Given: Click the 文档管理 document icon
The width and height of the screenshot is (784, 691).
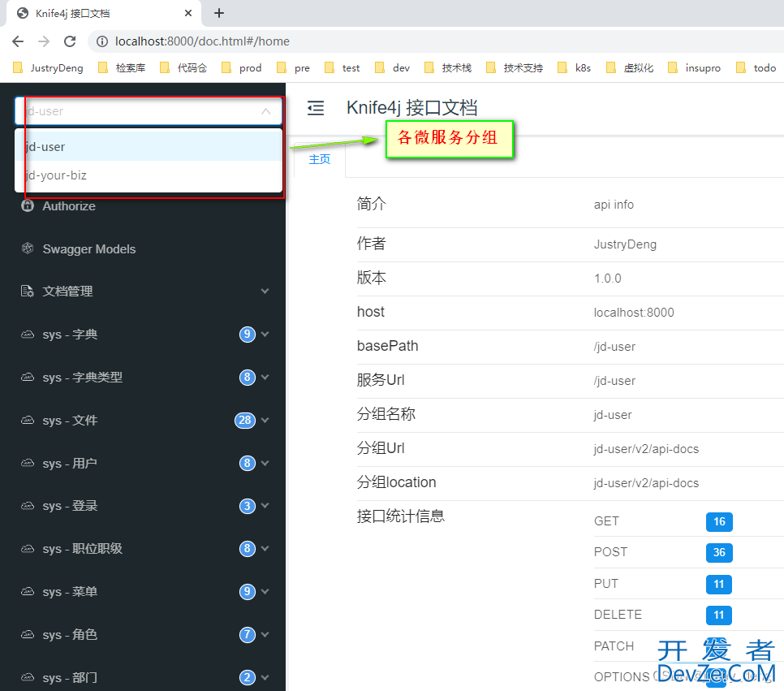Looking at the screenshot, I should tap(27, 292).
